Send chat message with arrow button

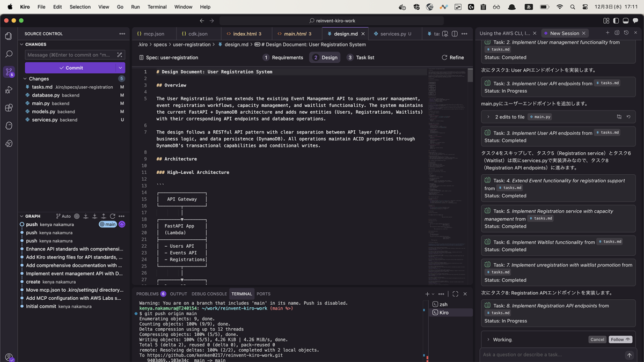tap(630, 355)
